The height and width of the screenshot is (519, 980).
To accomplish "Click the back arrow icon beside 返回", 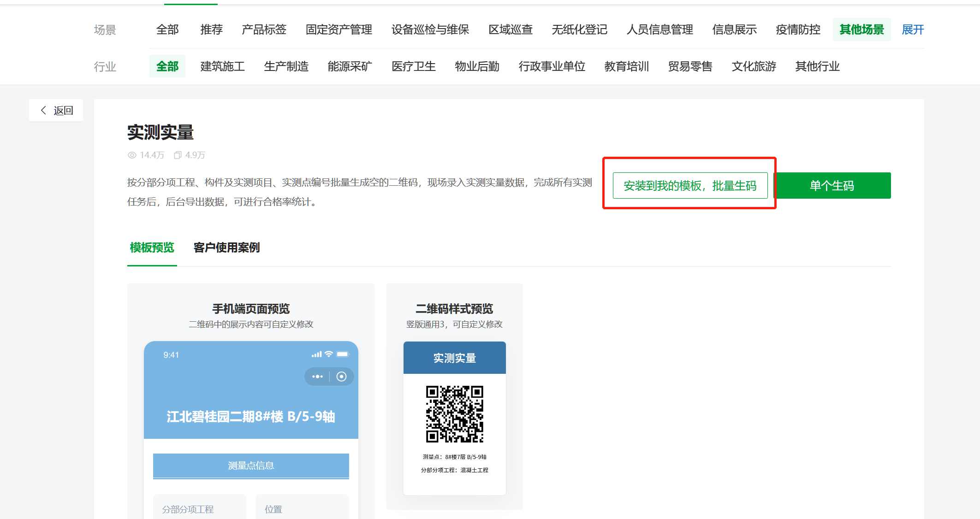I will [44, 110].
